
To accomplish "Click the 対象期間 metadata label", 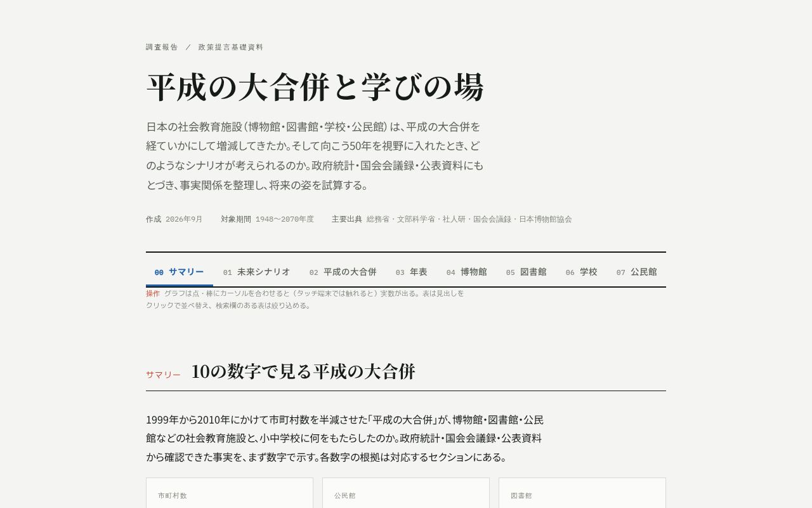I will click(x=236, y=219).
